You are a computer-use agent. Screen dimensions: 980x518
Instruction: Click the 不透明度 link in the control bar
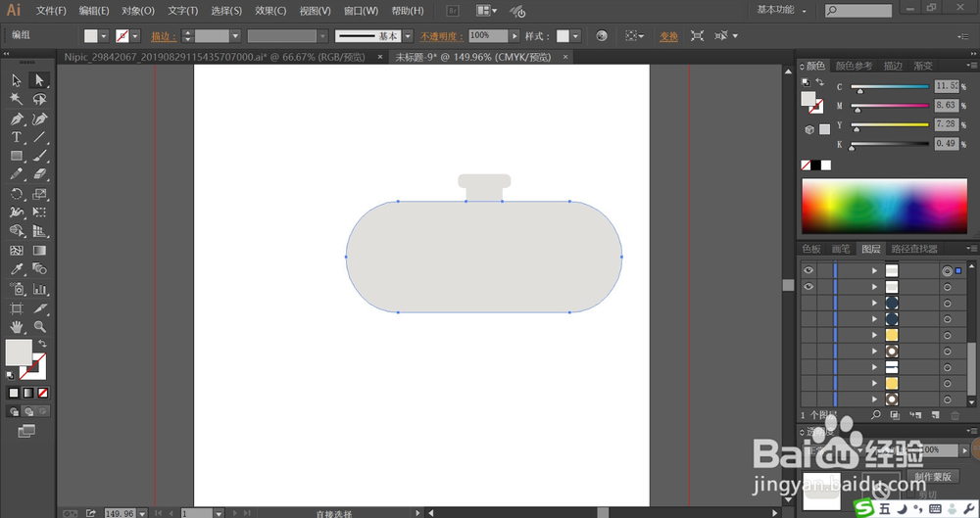click(442, 36)
